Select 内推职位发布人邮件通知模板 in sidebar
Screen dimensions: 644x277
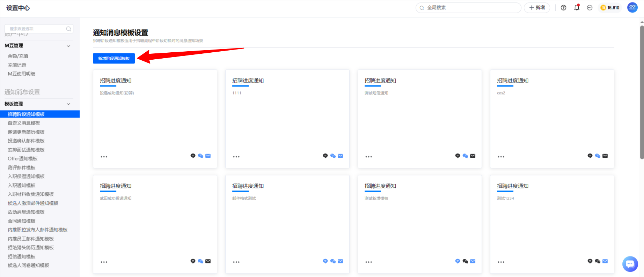[x=38, y=230]
